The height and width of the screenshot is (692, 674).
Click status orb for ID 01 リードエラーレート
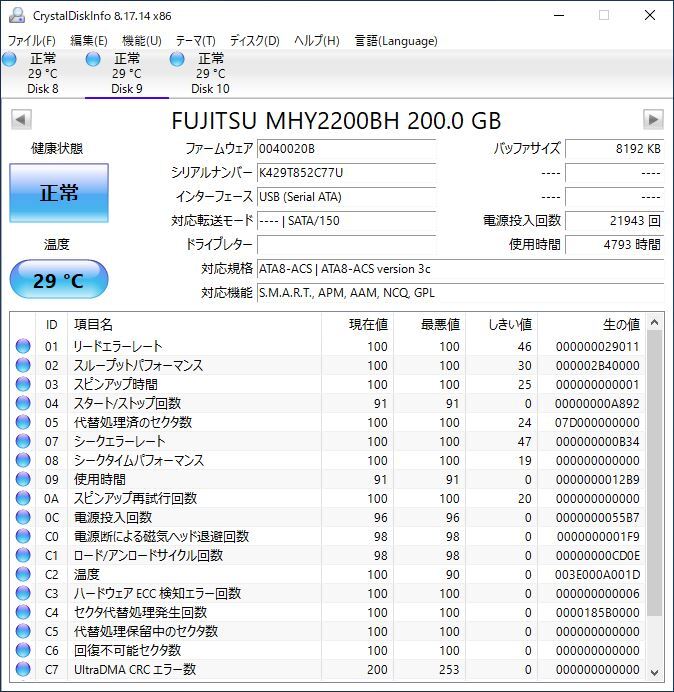pyautogui.click(x=23, y=346)
